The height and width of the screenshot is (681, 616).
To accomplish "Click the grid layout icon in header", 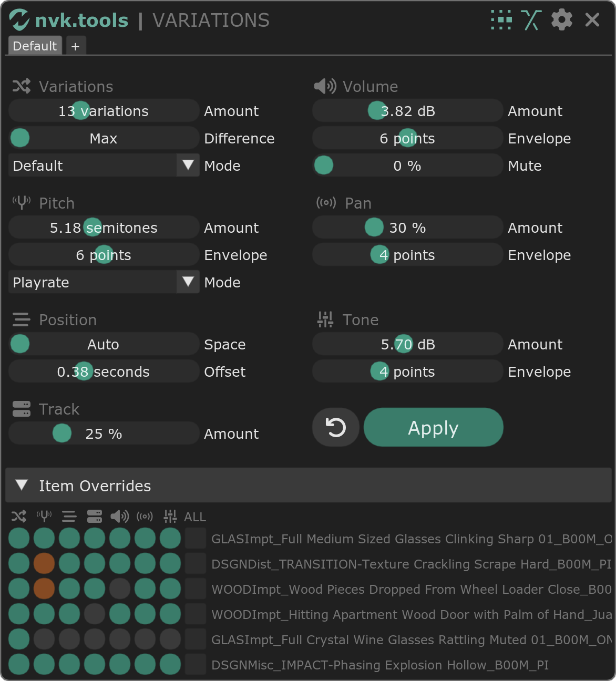I will coord(501,20).
